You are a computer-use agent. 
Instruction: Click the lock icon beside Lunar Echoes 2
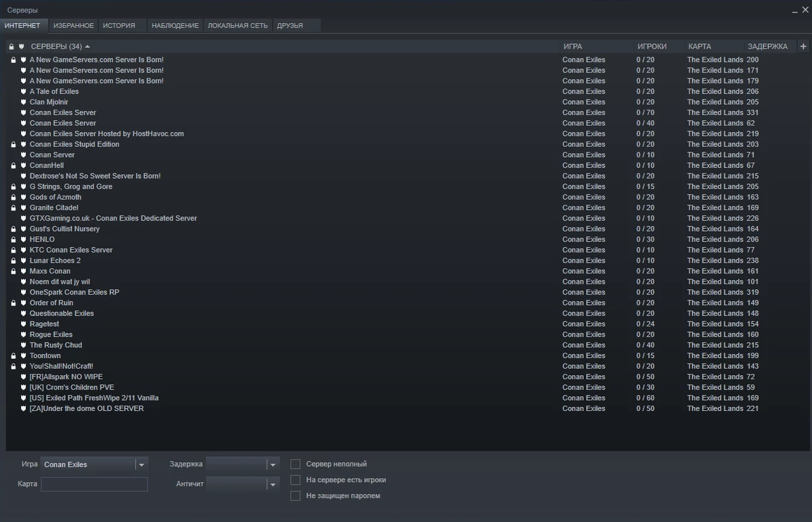[x=13, y=261]
